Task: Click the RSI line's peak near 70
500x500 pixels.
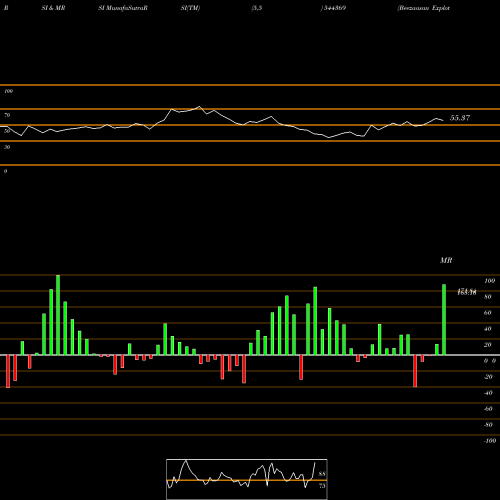Action: [x=199, y=107]
